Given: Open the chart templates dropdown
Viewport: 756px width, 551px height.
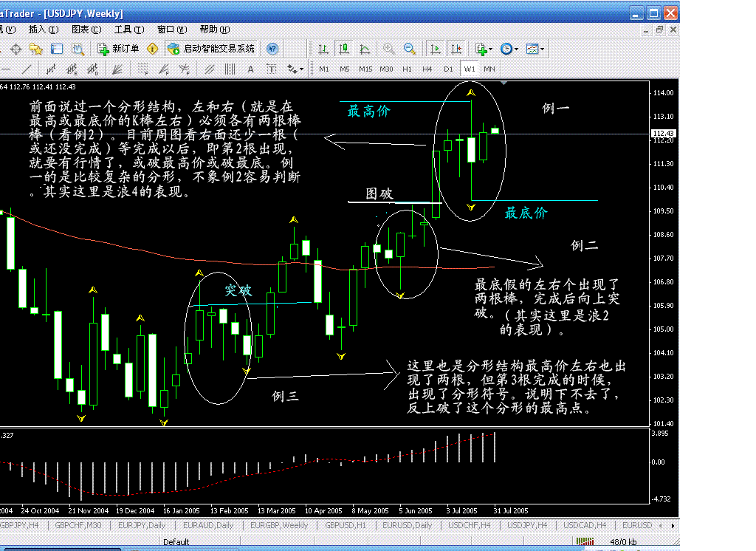Looking at the screenshot, I should pos(535,49).
